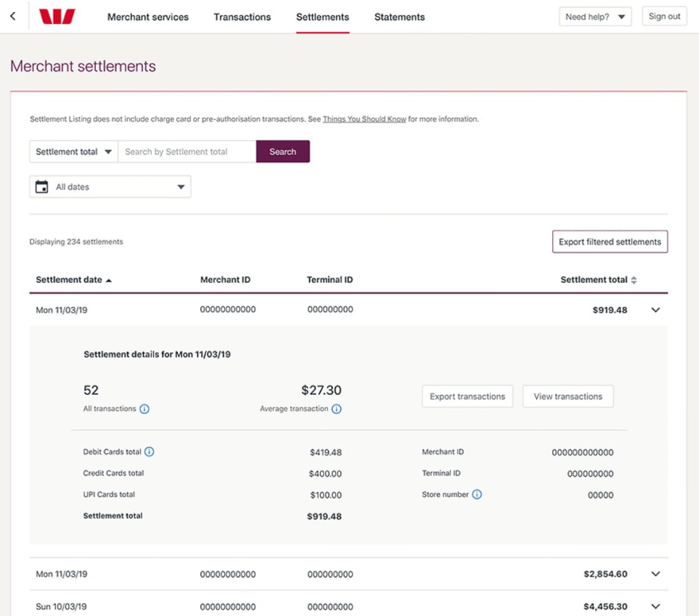Click the Average transaction info icon

(x=337, y=409)
